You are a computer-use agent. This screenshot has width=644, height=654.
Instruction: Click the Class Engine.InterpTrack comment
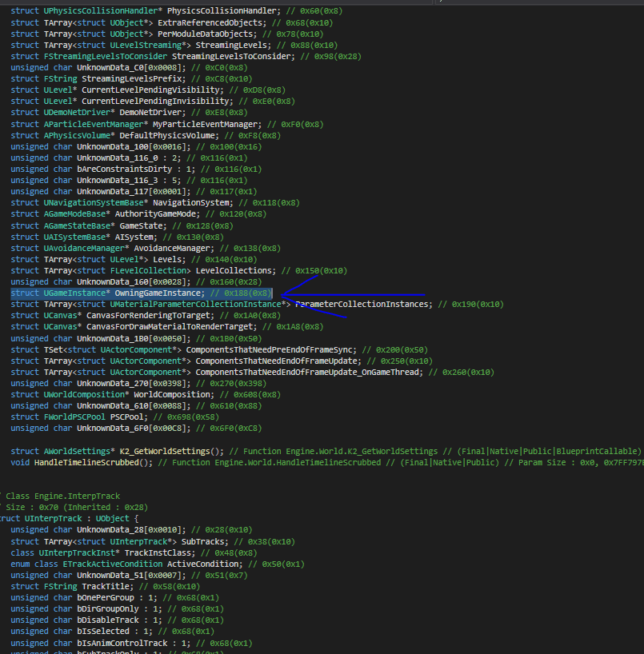tap(61, 496)
